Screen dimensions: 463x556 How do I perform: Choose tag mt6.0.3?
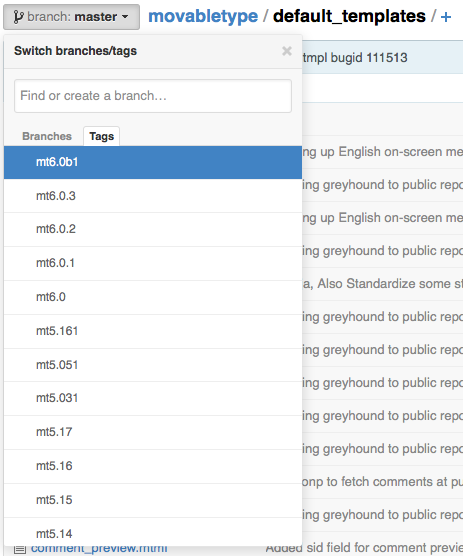153,196
